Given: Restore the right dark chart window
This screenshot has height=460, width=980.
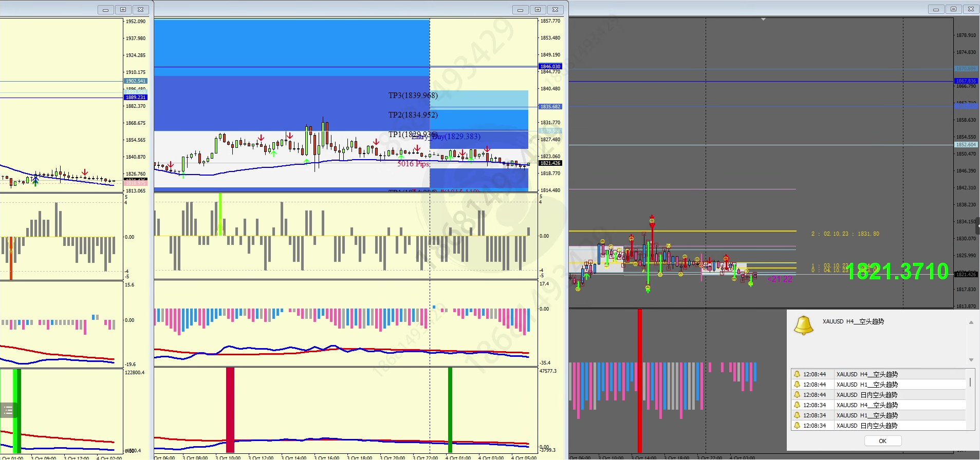Looking at the screenshot, I should 953,9.
